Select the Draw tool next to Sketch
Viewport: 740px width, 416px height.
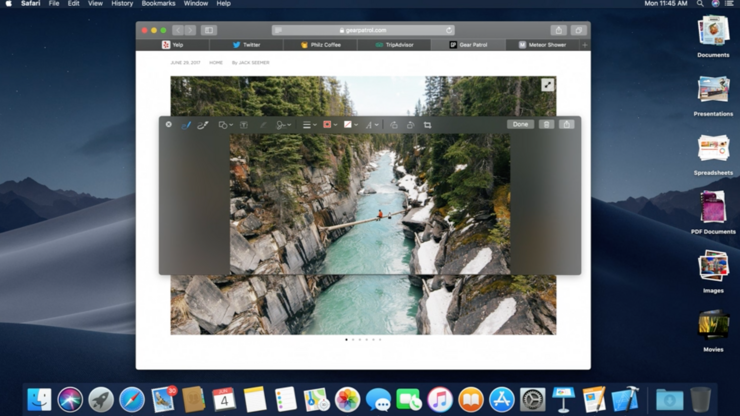point(203,125)
